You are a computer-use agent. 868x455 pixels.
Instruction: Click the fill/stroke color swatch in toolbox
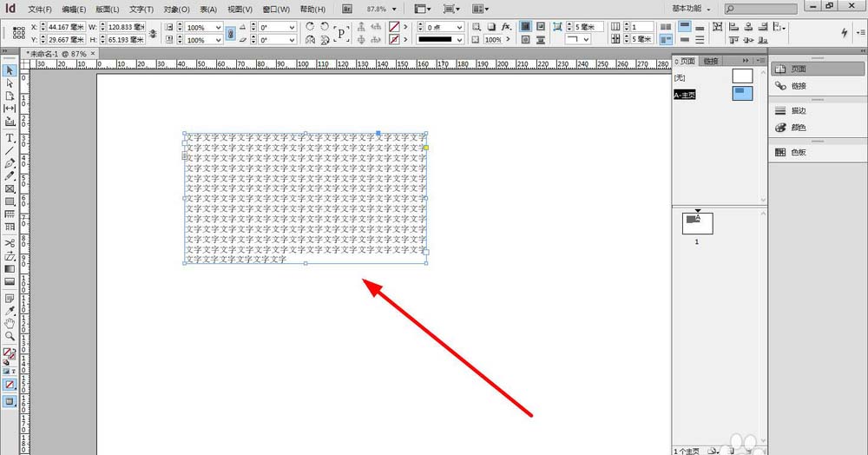9,354
